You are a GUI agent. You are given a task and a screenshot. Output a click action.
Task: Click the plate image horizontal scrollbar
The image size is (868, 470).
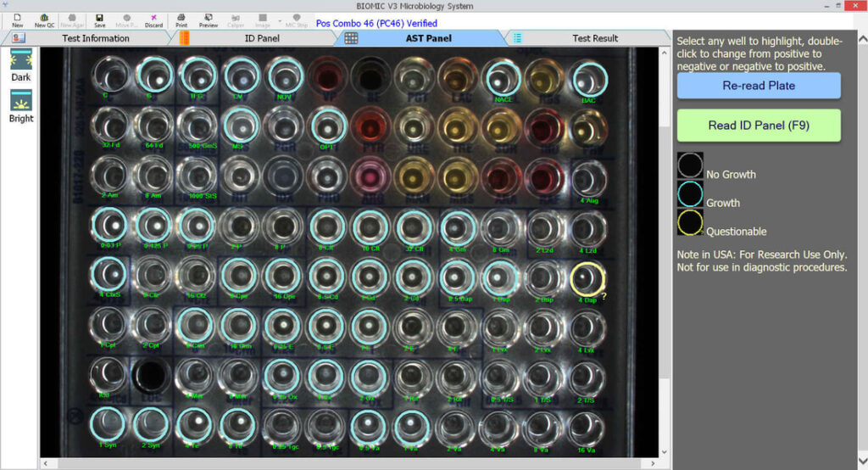point(348,463)
